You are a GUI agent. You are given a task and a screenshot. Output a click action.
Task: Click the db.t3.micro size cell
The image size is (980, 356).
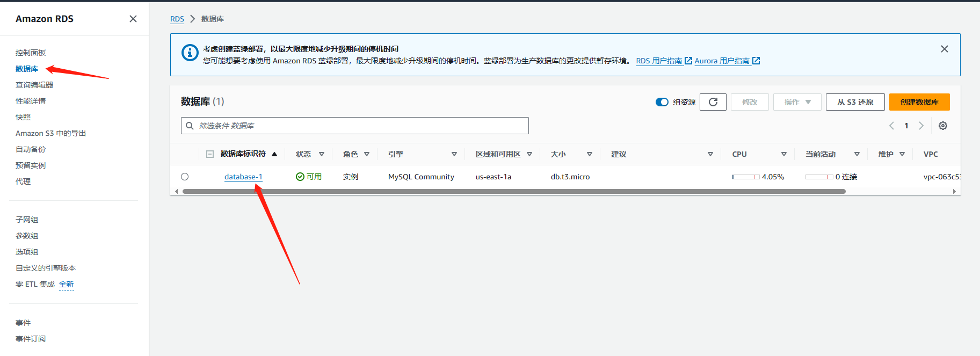click(570, 177)
